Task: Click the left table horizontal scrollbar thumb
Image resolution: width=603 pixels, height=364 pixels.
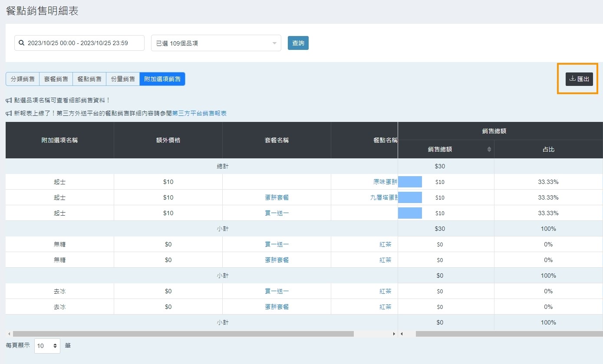Action: (183, 334)
